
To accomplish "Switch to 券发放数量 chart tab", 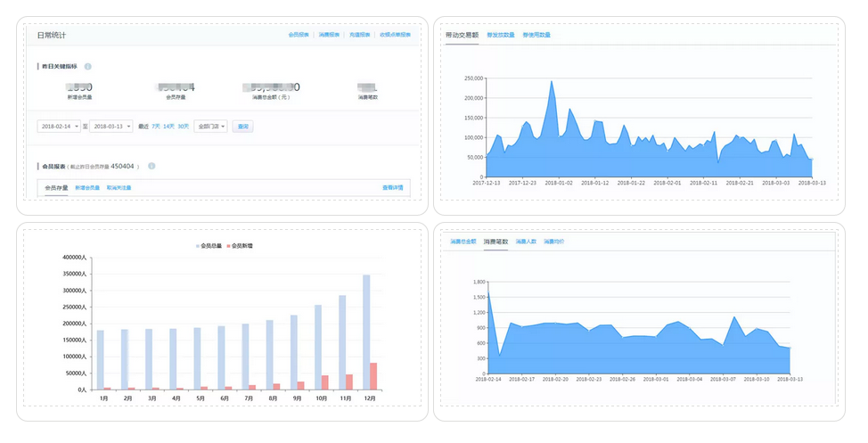I will 501,35.
